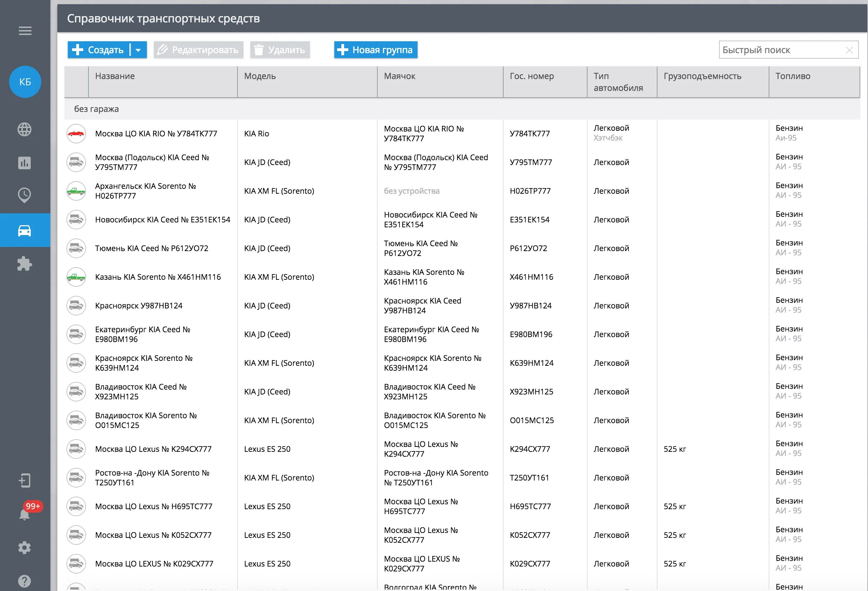Select row Владивосток KIA Sorento № О015МС125 name
The height and width of the screenshot is (591, 868).
146,420
